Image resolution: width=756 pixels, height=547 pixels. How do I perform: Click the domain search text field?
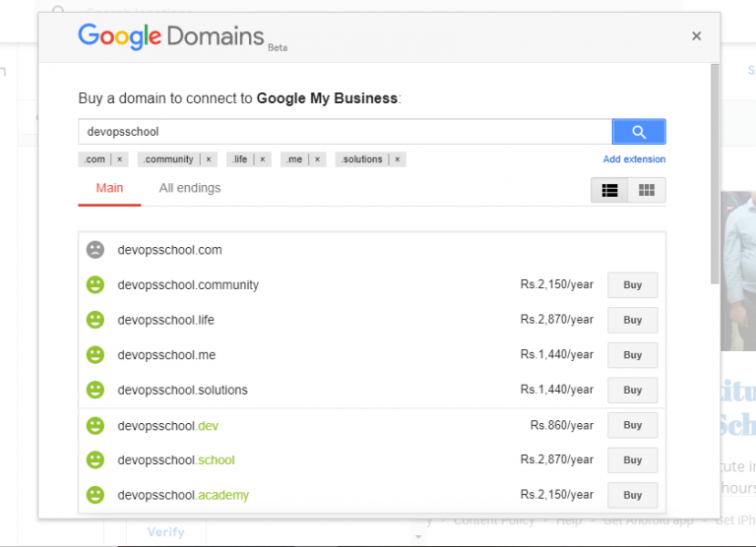point(346,132)
